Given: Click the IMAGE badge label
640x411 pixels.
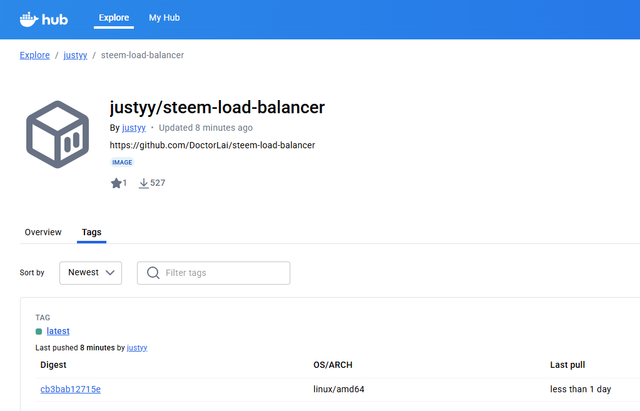Looking at the screenshot, I should point(122,162).
